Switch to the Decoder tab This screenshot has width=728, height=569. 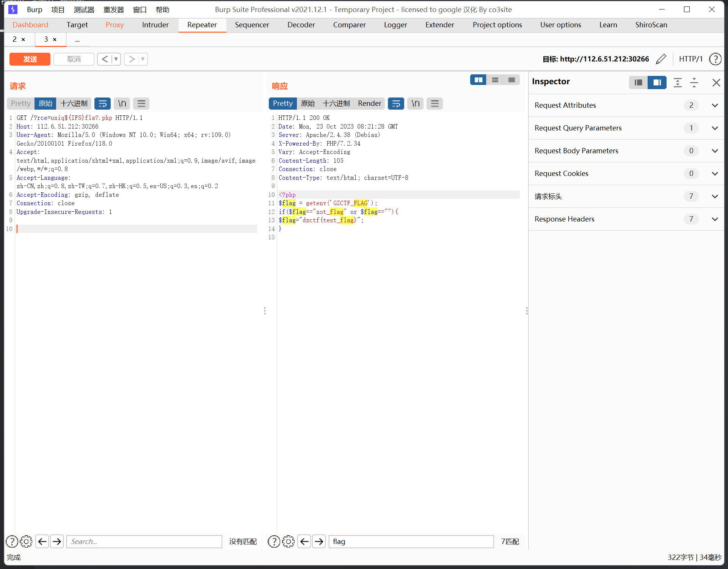[301, 25]
